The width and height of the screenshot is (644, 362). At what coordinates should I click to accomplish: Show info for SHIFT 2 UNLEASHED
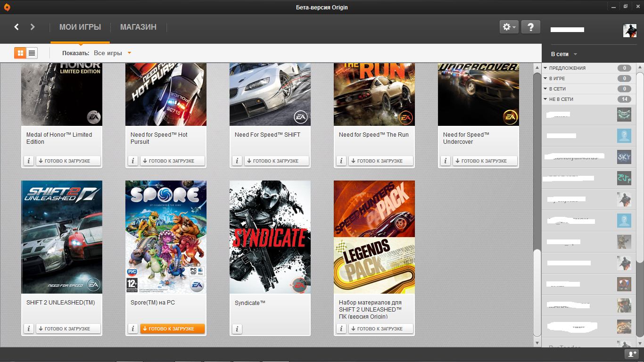(x=28, y=329)
